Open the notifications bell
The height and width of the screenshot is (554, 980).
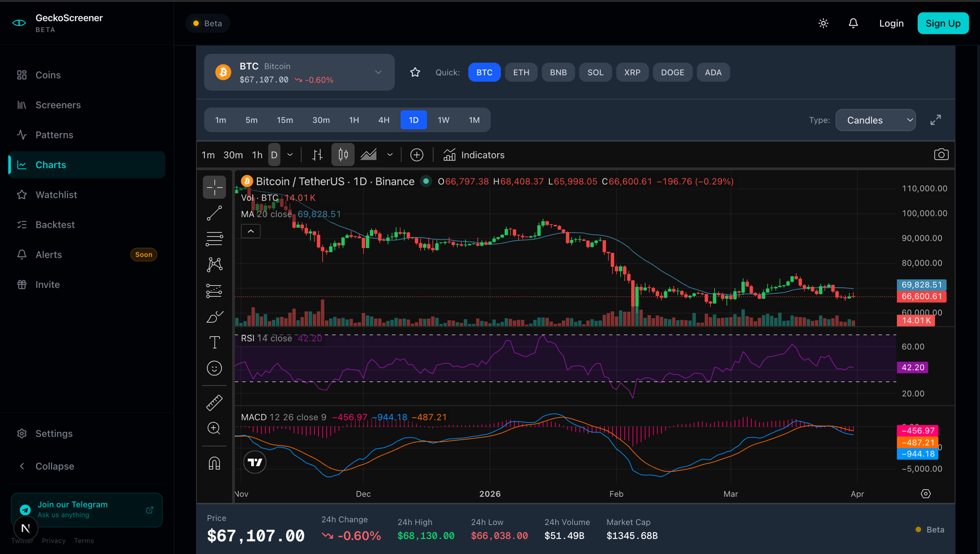853,23
